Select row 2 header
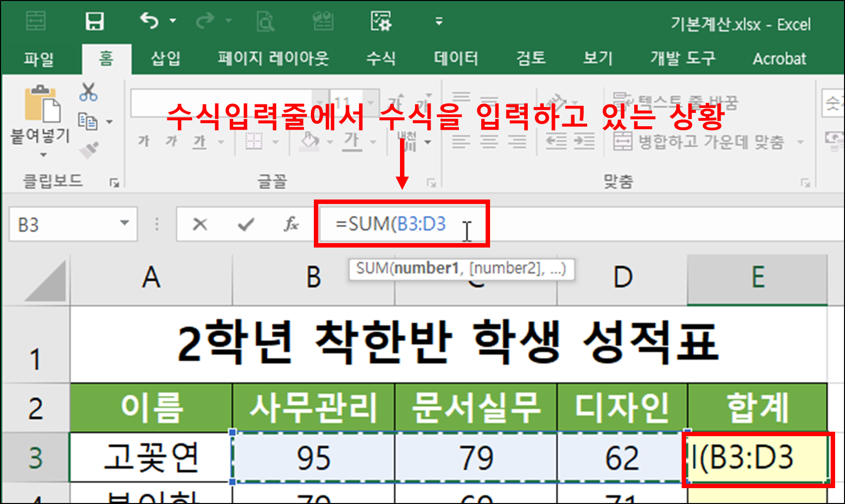This screenshot has width=845, height=504. (x=35, y=408)
